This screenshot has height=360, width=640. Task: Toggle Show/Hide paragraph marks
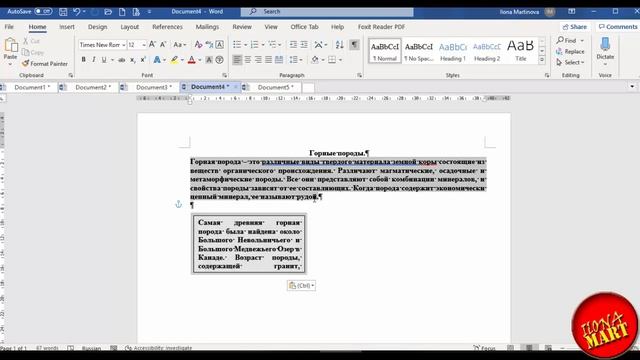(354, 44)
